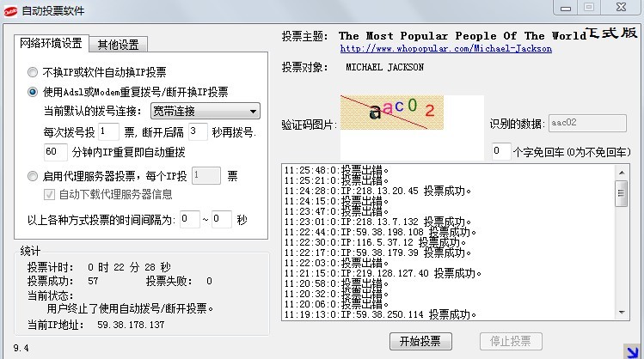Enable 启用代理服务器投票 radio option

[33, 176]
